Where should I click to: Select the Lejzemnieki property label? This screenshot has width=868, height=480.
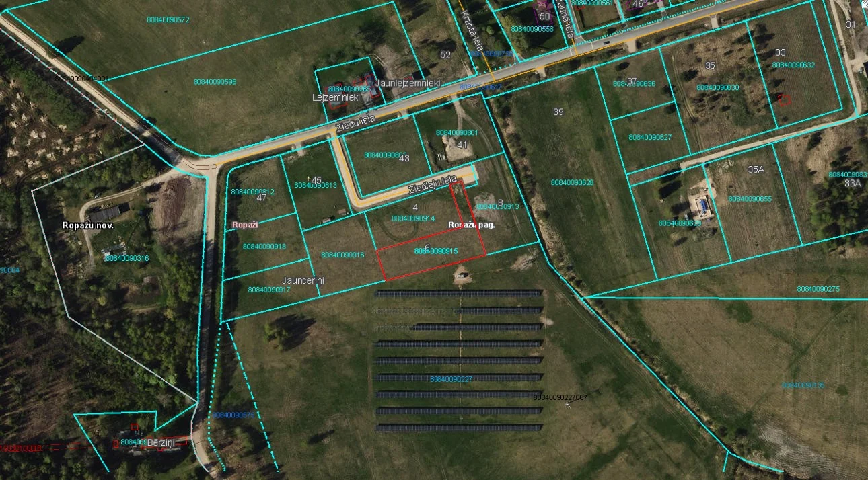pyautogui.click(x=336, y=97)
